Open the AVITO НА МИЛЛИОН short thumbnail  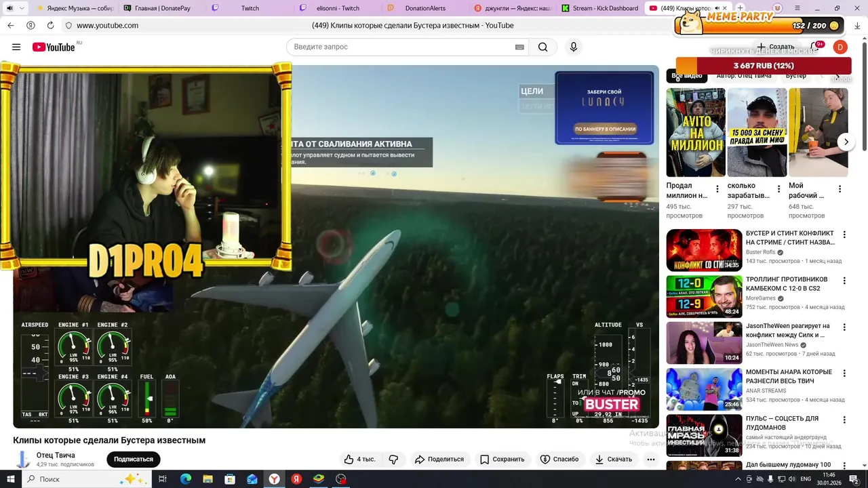click(696, 132)
